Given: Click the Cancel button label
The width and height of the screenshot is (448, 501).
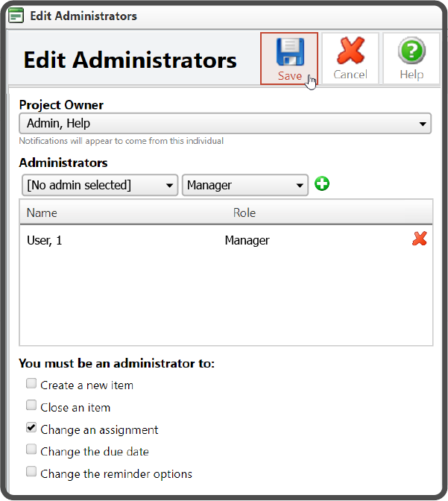Looking at the screenshot, I should pyautogui.click(x=350, y=75).
